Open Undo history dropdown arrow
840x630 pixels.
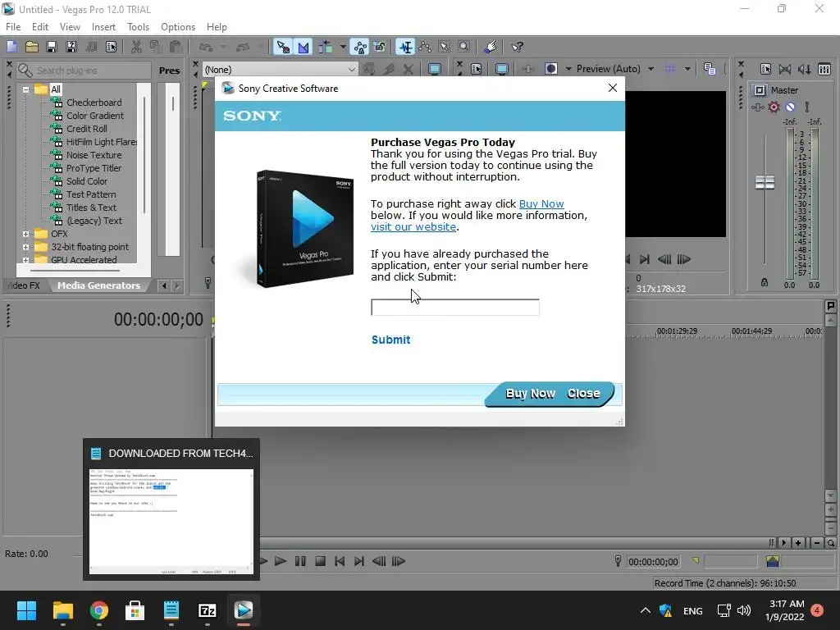point(223,47)
